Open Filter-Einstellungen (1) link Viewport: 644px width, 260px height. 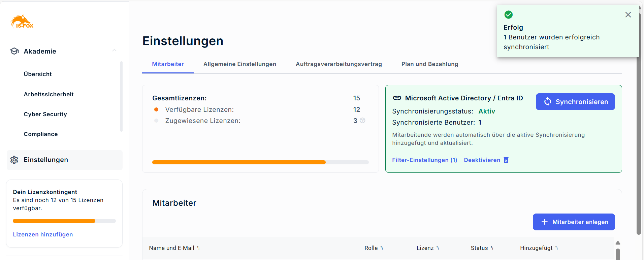424,160
